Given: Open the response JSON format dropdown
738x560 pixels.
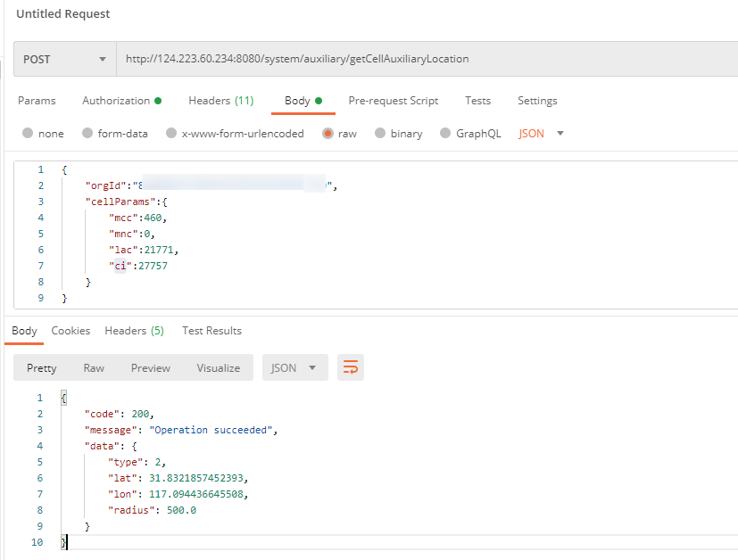Looking at the screenshot, I should tap(294, 367).
